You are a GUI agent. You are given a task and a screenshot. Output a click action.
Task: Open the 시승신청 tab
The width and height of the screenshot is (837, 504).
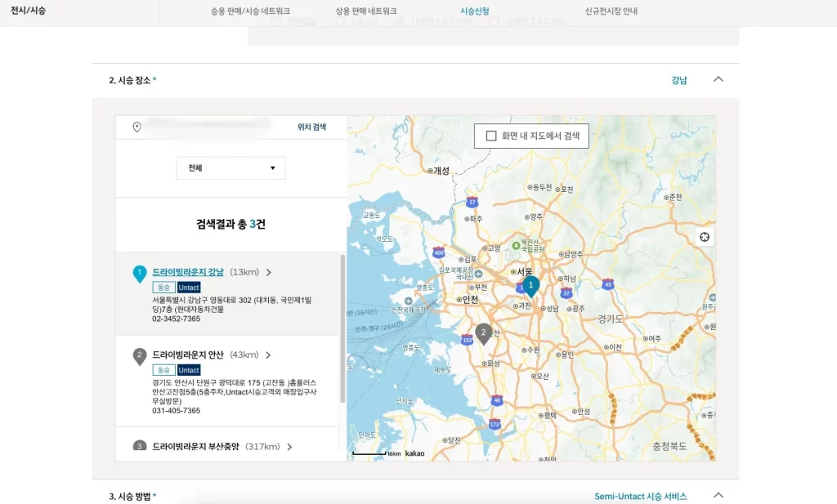475,11
